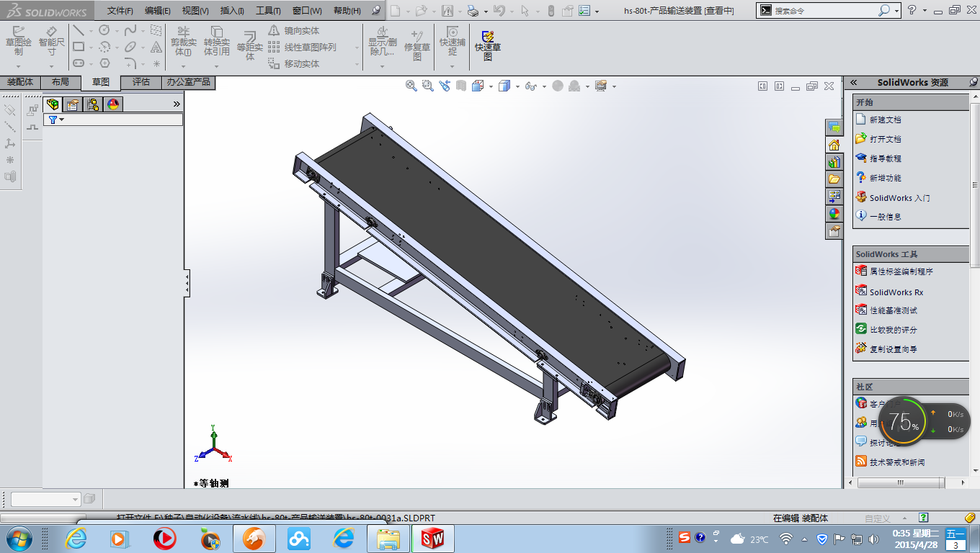Click the New Document (新建文档) link
This screenshot has width=980, height=553.
point(878,120)
